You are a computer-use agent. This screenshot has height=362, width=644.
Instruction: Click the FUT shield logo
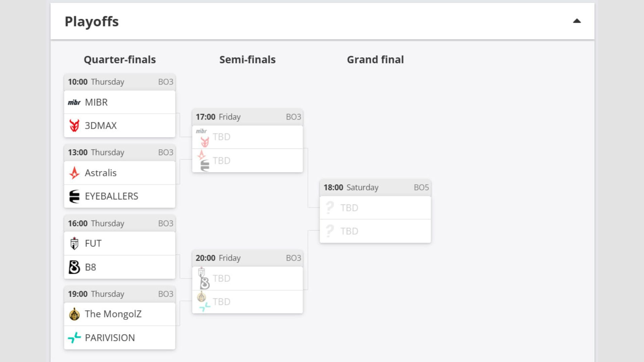point(74,243)
